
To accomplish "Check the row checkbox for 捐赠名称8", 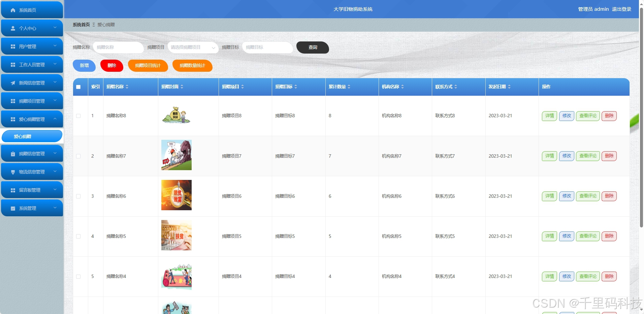I will pos(78,116).
